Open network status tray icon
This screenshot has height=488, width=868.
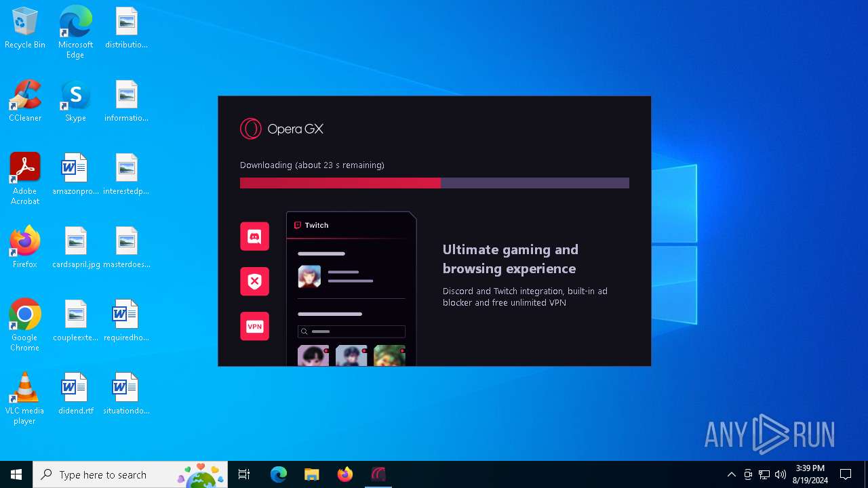[764, 474]
